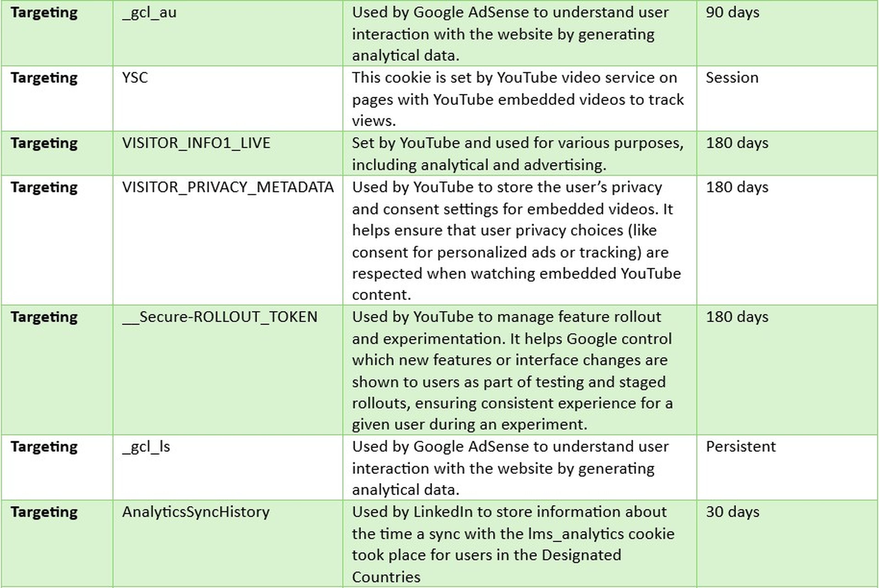Click the 30 days duration cell
The width and height of the screenshot is (880, 588).
732,512
